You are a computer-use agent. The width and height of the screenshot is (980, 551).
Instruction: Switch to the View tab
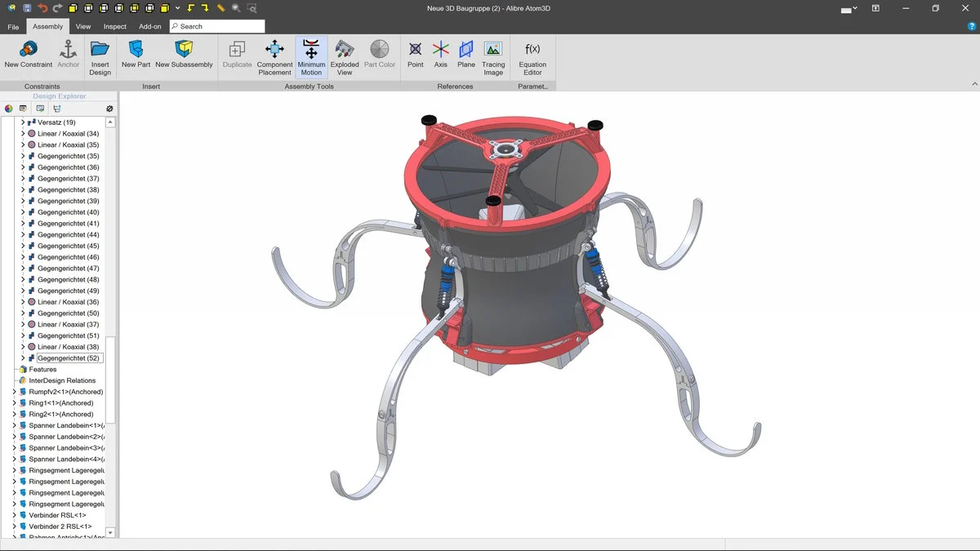83,26
